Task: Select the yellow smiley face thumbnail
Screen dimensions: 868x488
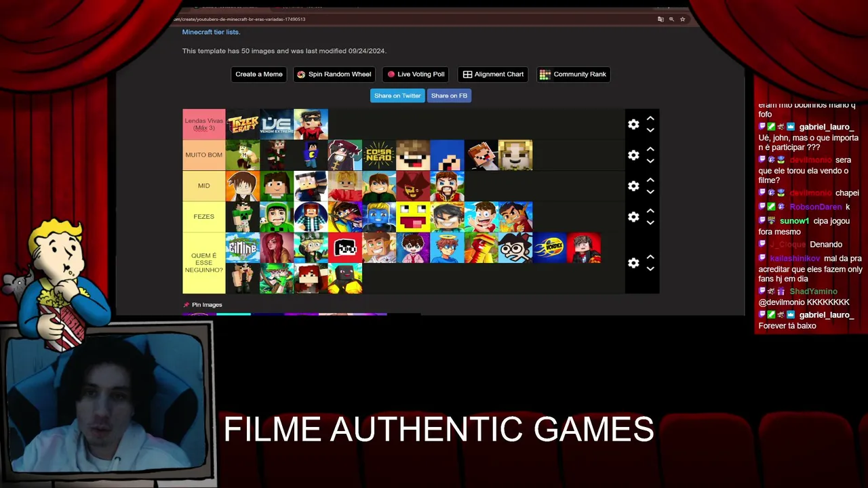Action: (413, 217)
